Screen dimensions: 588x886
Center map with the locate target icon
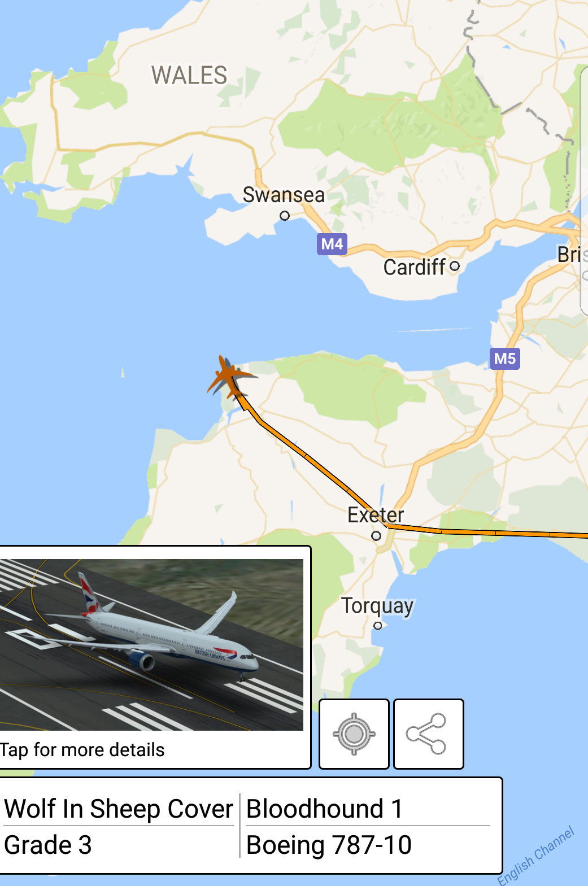(354, 734)
